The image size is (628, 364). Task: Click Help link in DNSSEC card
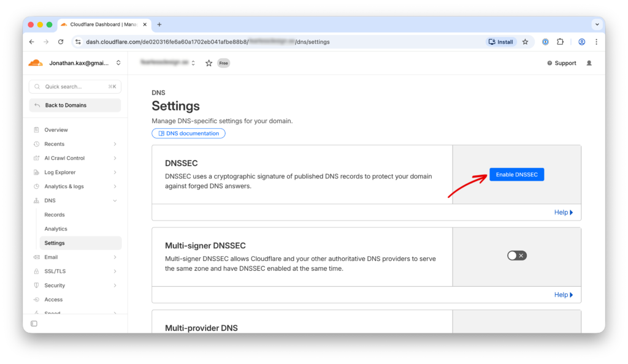[x=563, y=213]
